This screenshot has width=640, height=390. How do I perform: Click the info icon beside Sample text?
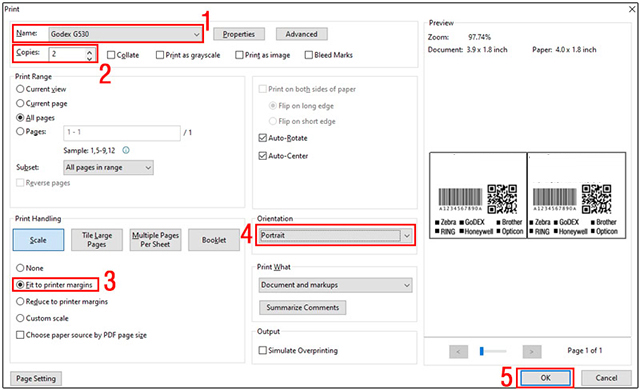tap(126, 150)
